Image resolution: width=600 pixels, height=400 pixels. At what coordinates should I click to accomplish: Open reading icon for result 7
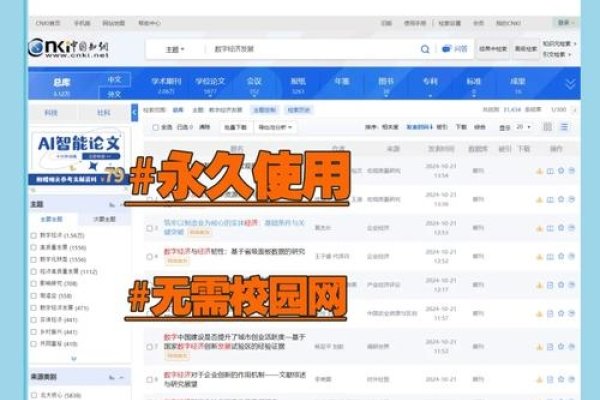pos(550,347)
